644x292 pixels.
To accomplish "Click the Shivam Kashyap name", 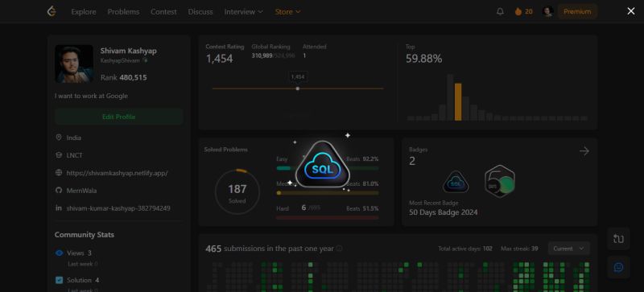I will [x=129, y=51].
